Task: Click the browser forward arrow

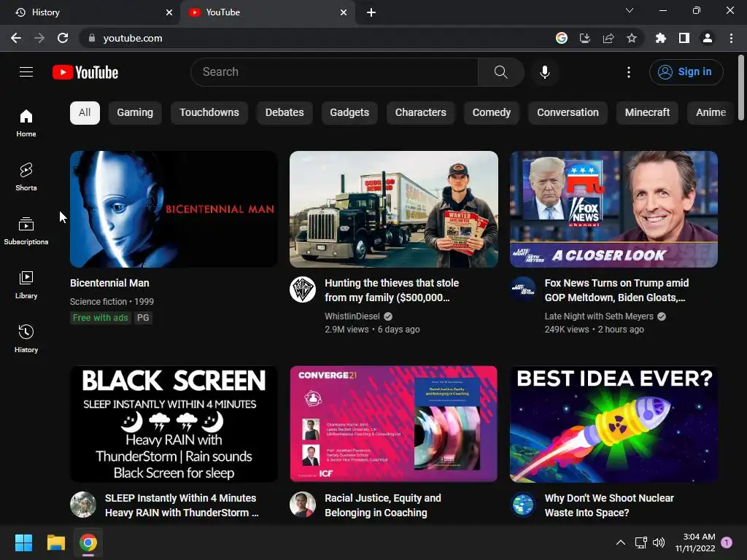Action: pos(39,38)
